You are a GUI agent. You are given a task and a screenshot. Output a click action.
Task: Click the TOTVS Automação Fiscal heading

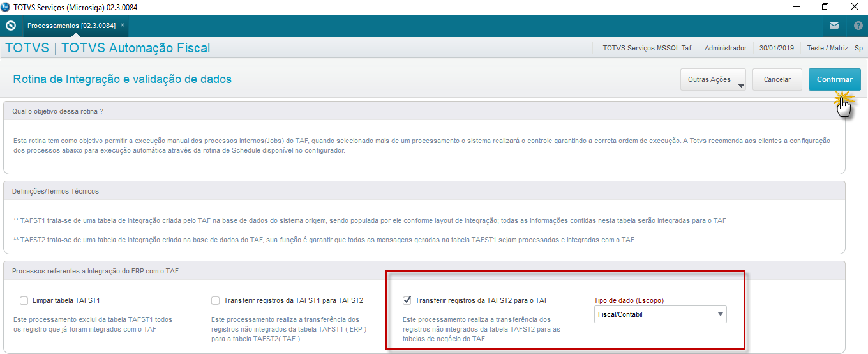[x=135, y=48]
